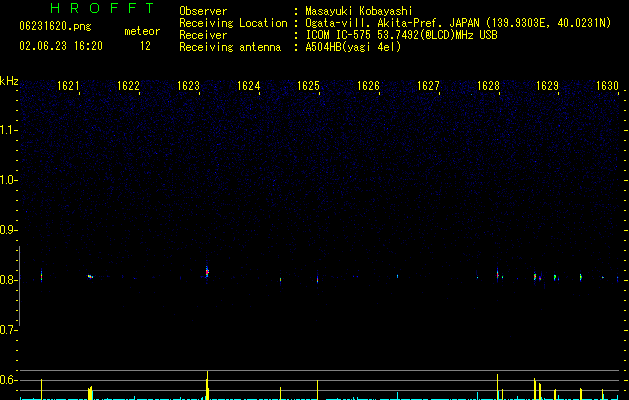The height and width of the screenshot is (400, 629).
Task: Click the 1623 time axis label
Action: click(188, 86)
